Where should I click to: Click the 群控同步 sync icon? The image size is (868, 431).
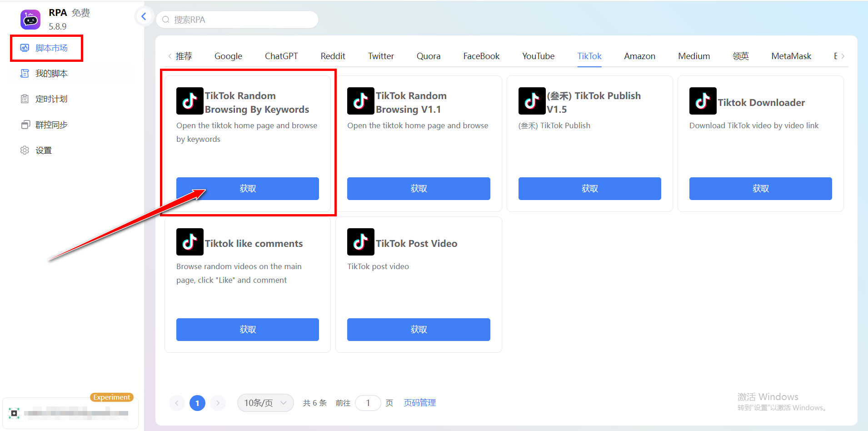click(x=25, y=125)
